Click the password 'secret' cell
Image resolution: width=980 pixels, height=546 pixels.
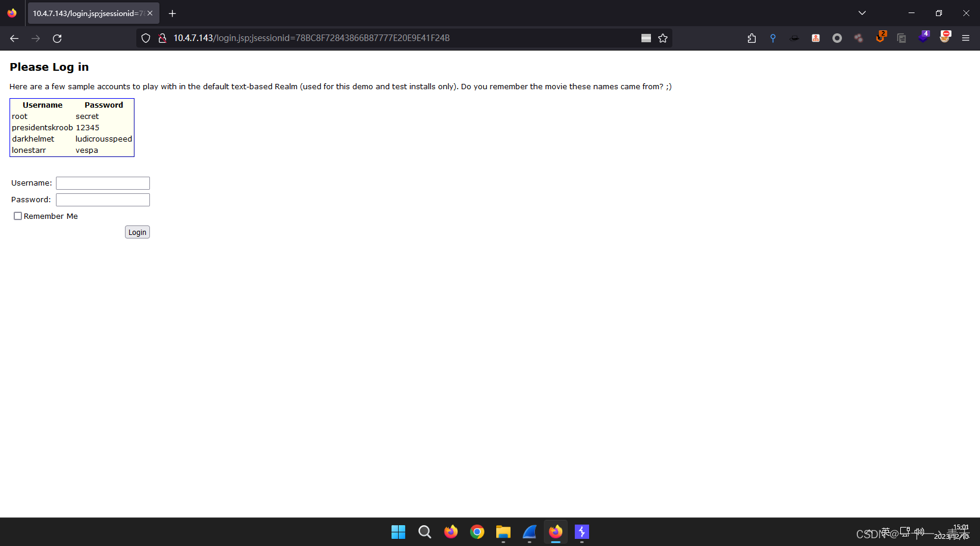click(x=87, y=117)
